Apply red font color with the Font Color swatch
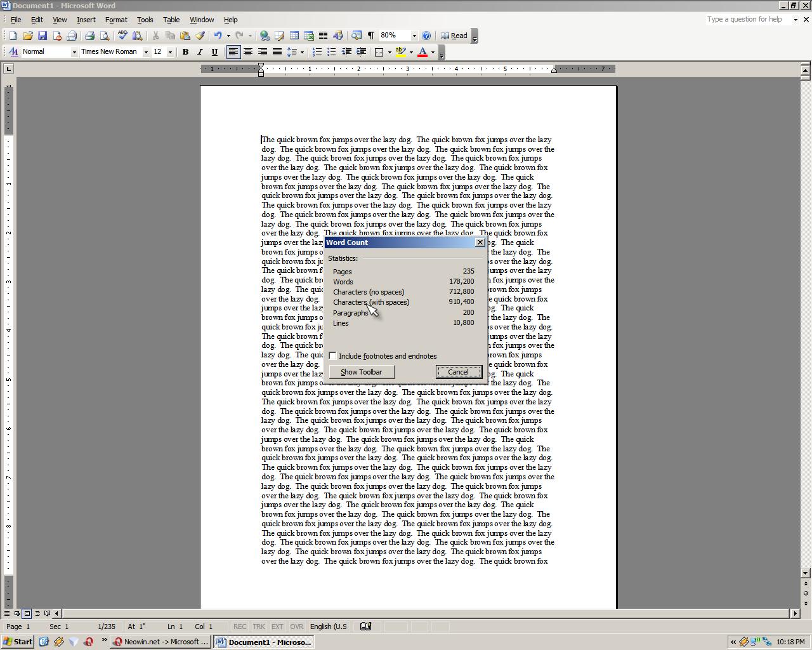Image resolution: width=812 pixels, height=650 pixels. pos(422,51)
